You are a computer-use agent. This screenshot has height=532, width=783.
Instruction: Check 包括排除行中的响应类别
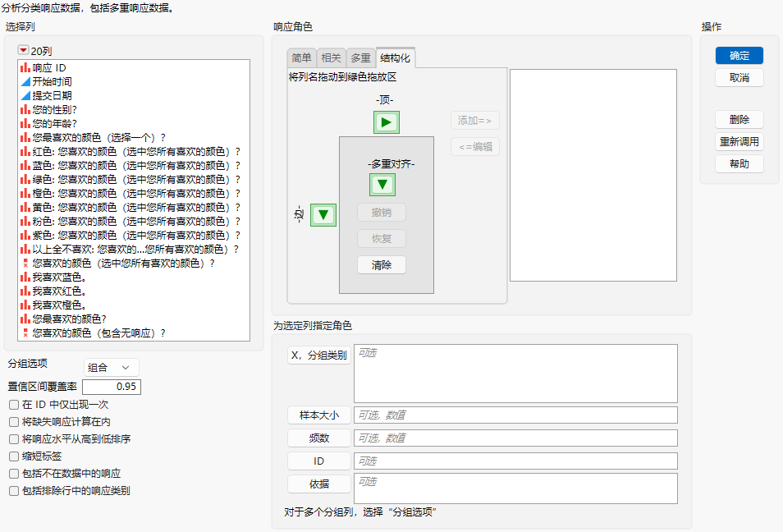coord(14,491)
